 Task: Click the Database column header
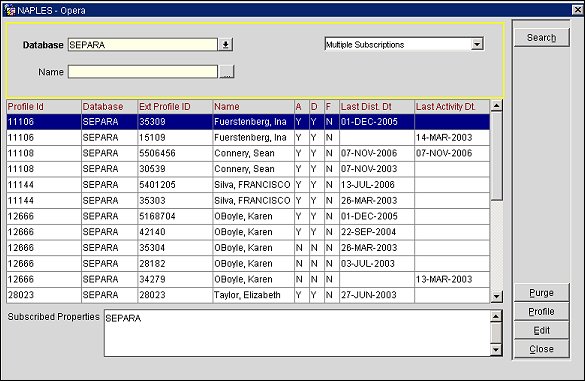point(109,107)
